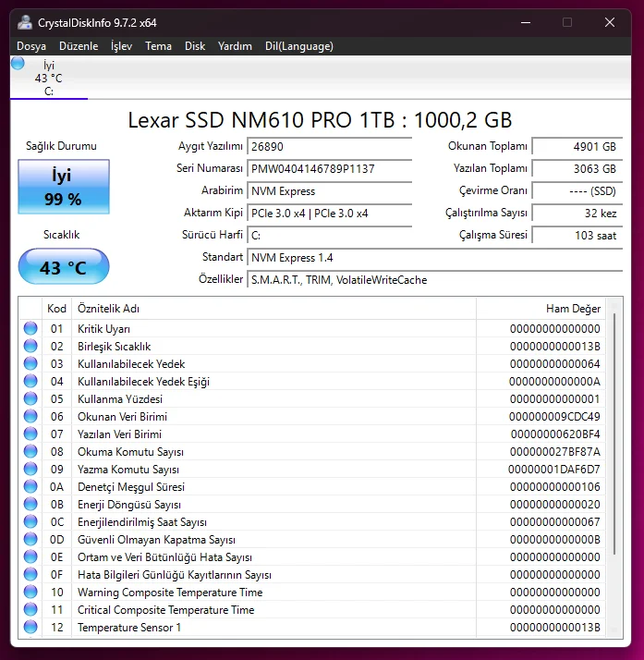Click the status orb beside Temperature Sensor 1
The image size is (644, 660).
tap(30, 628)
